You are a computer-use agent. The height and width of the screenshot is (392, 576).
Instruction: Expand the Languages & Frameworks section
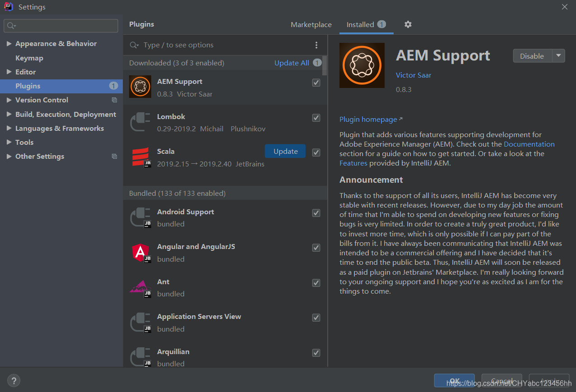pos(9,129)
